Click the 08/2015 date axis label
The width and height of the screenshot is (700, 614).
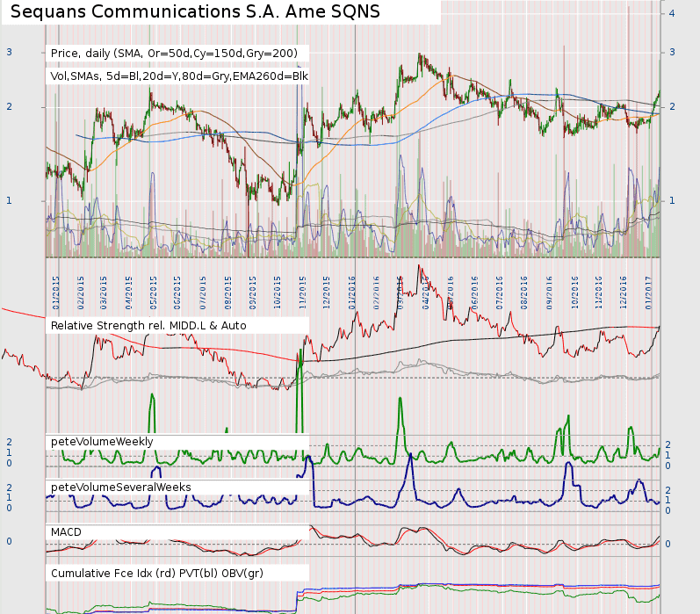tap(228, 293)
